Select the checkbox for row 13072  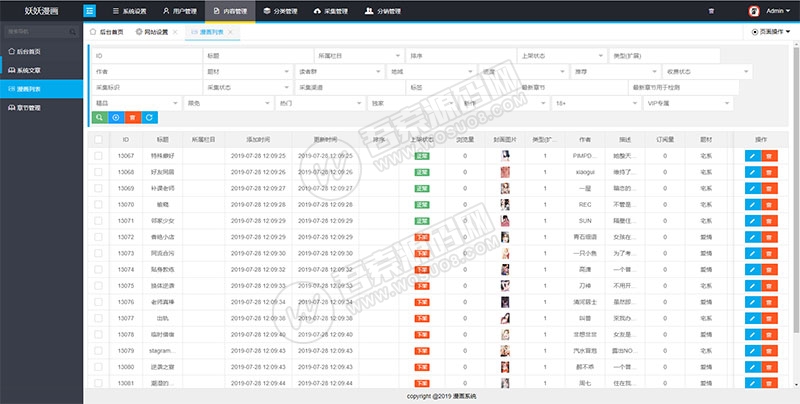tap(98, 236)
